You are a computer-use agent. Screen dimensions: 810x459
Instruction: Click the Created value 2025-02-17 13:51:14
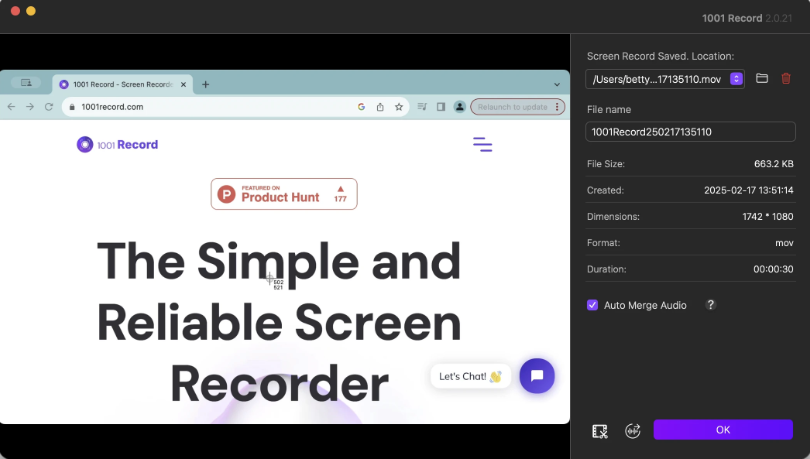(749, 190)
